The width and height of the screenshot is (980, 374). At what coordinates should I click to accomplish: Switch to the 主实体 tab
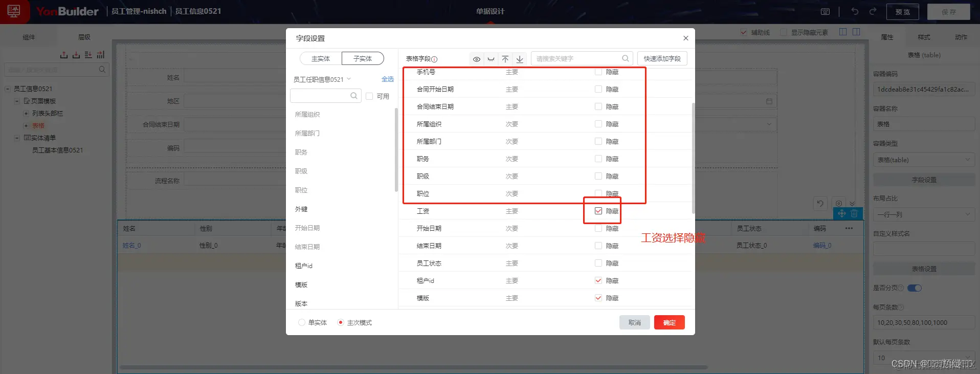[321, 58]
